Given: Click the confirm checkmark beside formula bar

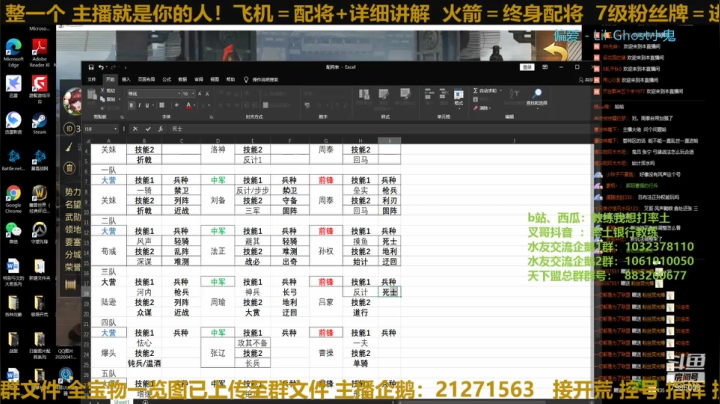Looking at the screenshot, I should pyautogui.click(x=148, y=129).
